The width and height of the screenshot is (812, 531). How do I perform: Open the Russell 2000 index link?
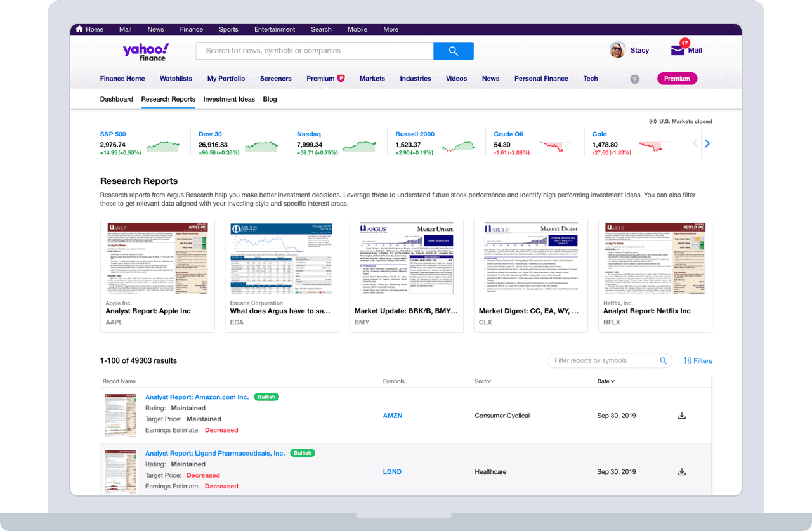click(415, 134)
